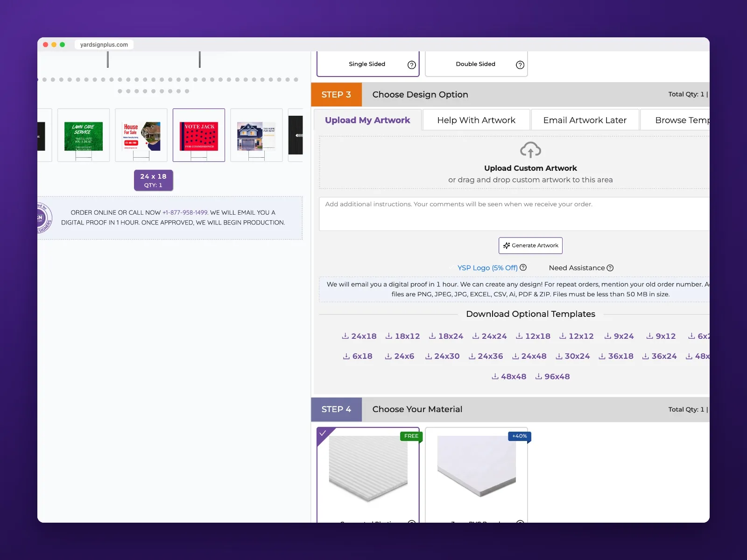
Task: Click the YSP Logo help icon
Action: point(523,267)
